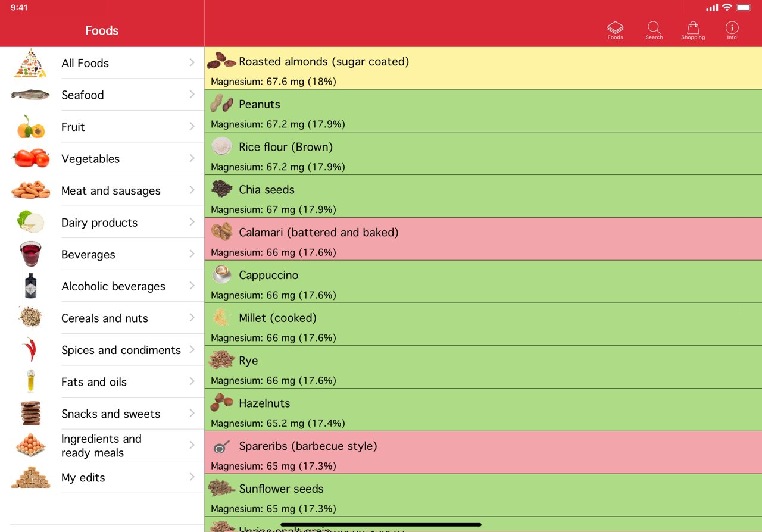Select the All Foods category label
The image size is (762, 532).
pos(85,63)
